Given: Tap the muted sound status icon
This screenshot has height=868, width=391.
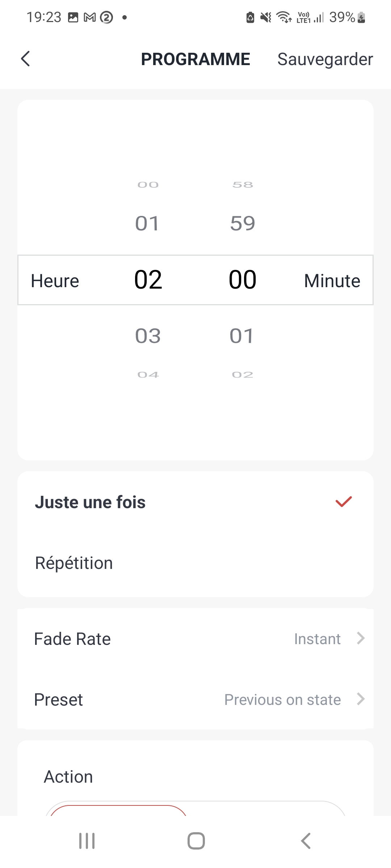Looking at the screenshot, I should pyautogui.click(x=266, y=17).
